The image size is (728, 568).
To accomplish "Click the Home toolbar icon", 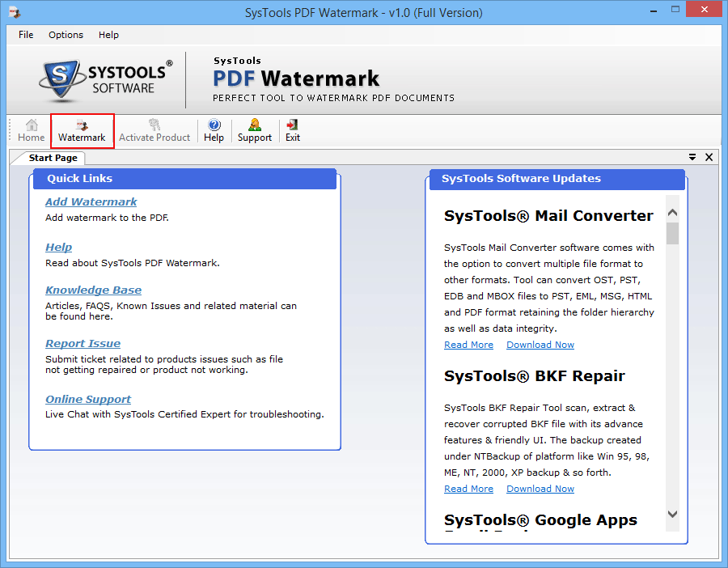I will [x=31, y=131].
